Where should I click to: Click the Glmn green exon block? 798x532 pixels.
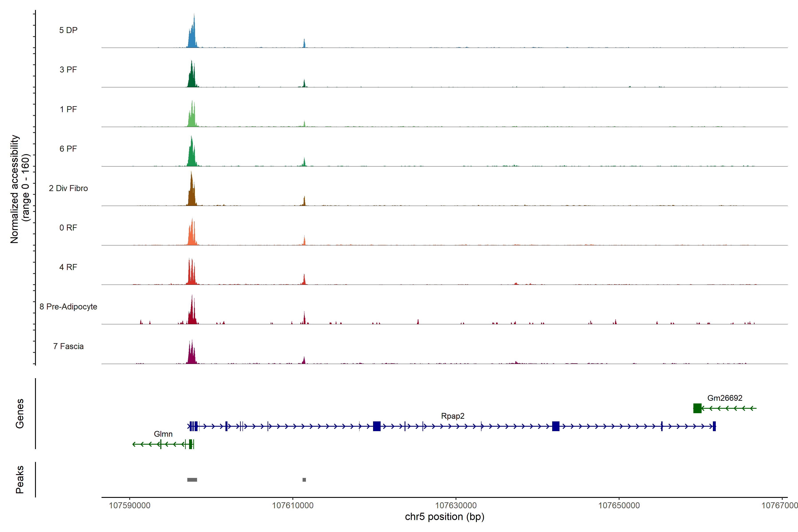point(191,444)
